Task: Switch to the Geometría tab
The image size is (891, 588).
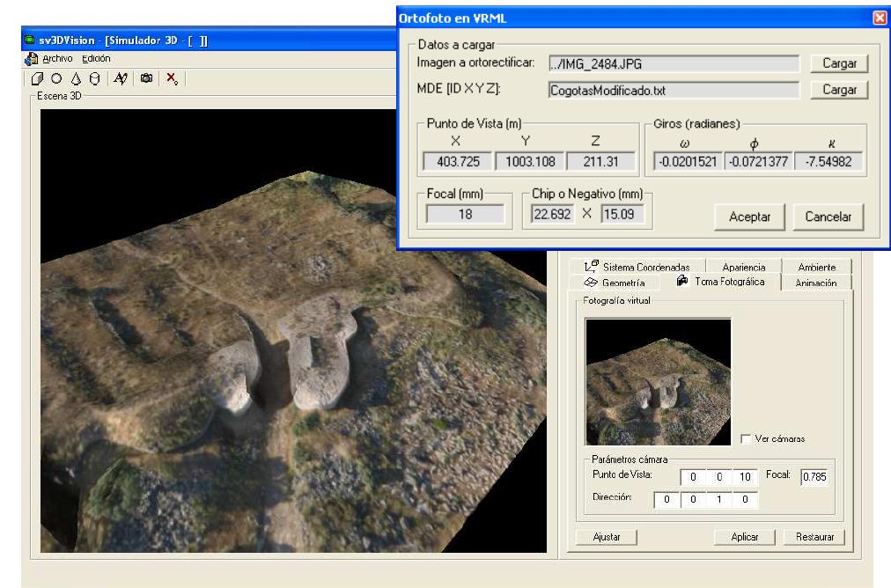Action: 615,283
